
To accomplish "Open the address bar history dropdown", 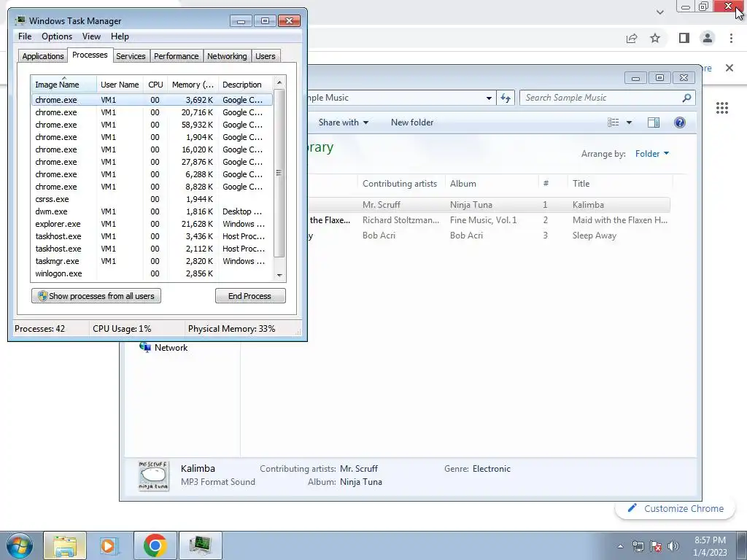I will [x=489, y=98].
